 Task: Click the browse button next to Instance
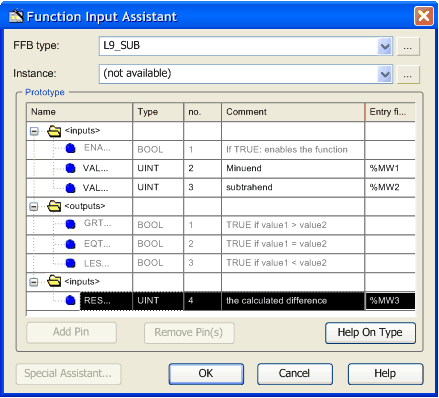[x=407, y=74]
